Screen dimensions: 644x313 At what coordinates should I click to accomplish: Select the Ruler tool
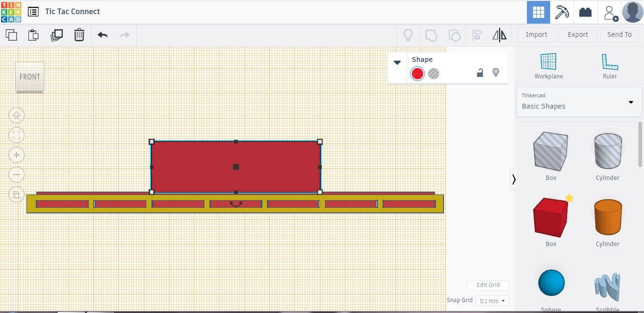pos(610,66)
